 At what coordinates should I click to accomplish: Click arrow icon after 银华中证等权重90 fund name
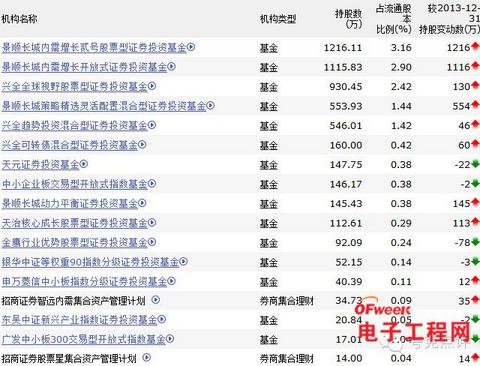tap(184, 261)
